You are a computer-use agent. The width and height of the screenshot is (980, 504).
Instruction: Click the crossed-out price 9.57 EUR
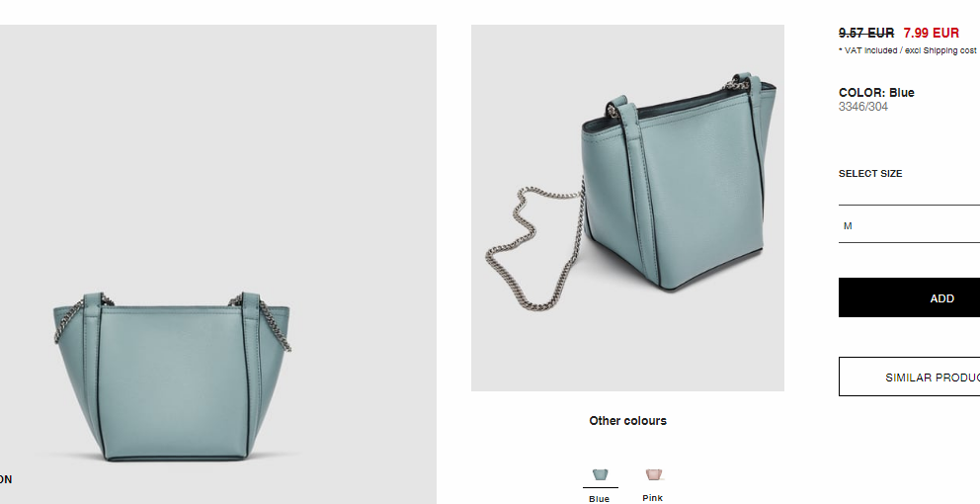tap(866, 33)
